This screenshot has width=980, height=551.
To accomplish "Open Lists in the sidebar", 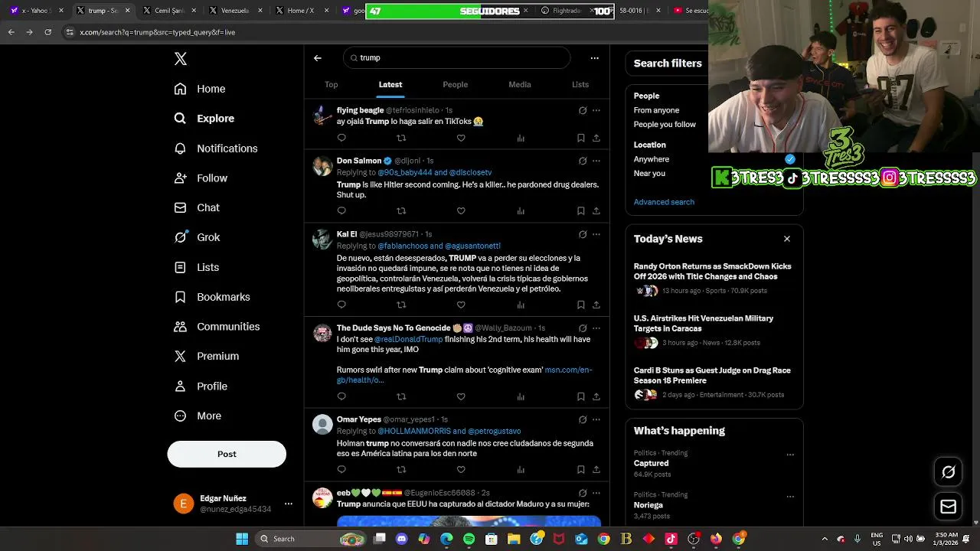I will tap(197, 267).
